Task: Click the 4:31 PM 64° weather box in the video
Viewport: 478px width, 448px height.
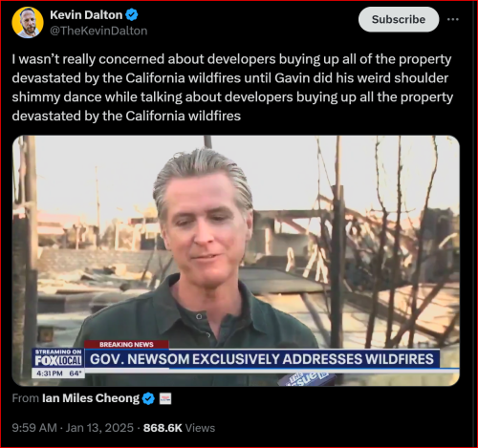Action: (58, 373)
